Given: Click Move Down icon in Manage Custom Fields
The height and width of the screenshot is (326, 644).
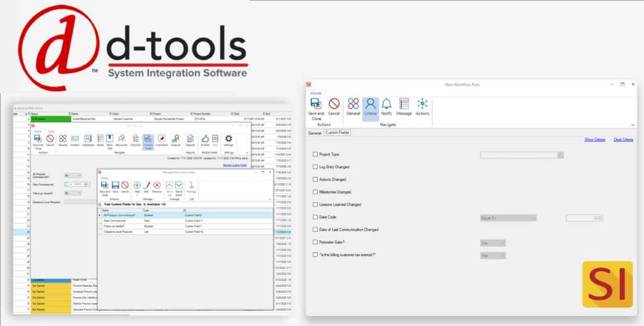Looking at the screenshot, I should (179, 188).
